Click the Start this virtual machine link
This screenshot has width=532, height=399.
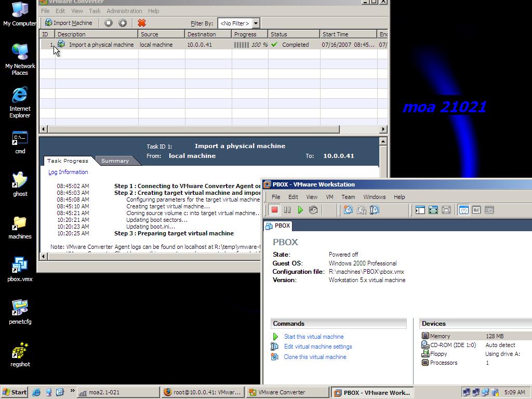tap(313, 337)
